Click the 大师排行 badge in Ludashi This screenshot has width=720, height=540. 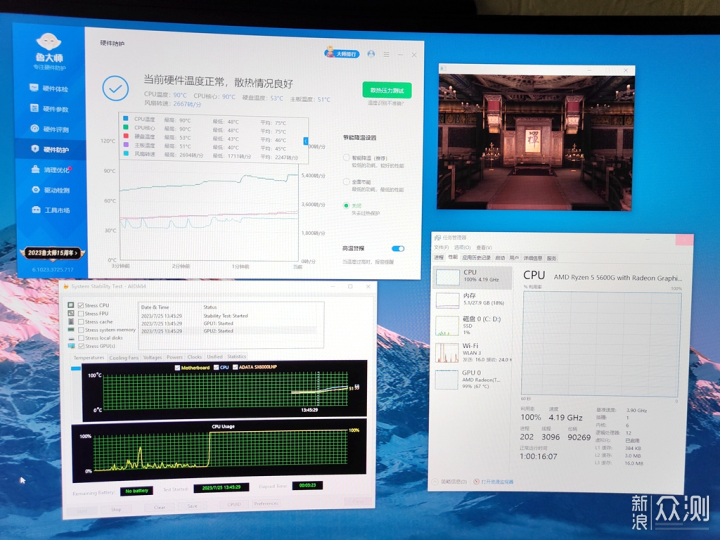point(342,53)
